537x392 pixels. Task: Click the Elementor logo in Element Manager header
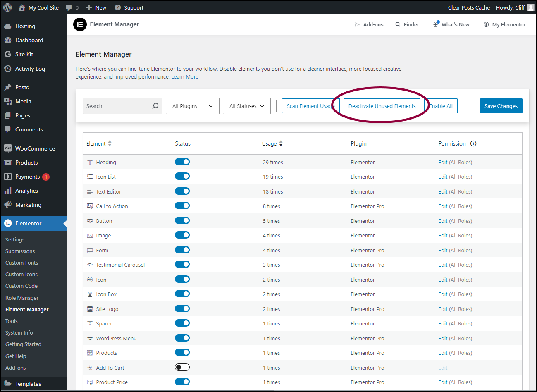[80, 25]
